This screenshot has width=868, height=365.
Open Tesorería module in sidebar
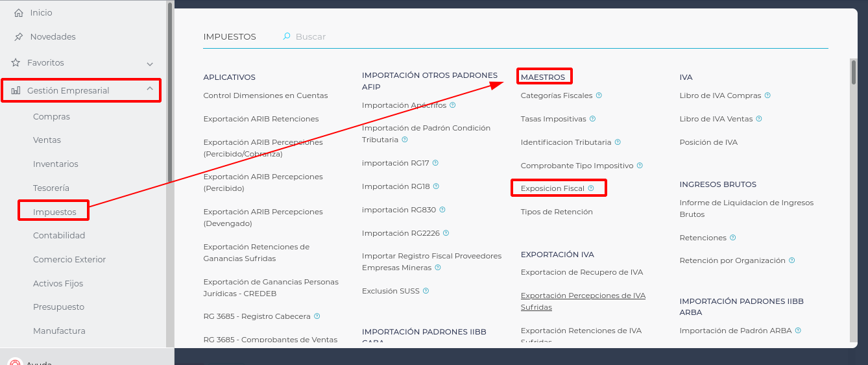(51, 188)
